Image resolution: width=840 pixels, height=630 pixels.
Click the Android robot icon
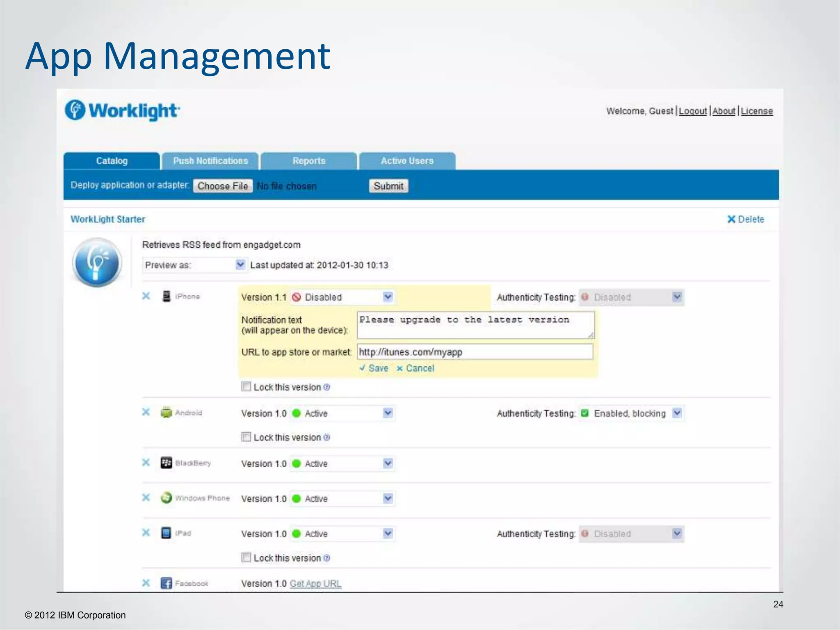click(x=166, y=412)
